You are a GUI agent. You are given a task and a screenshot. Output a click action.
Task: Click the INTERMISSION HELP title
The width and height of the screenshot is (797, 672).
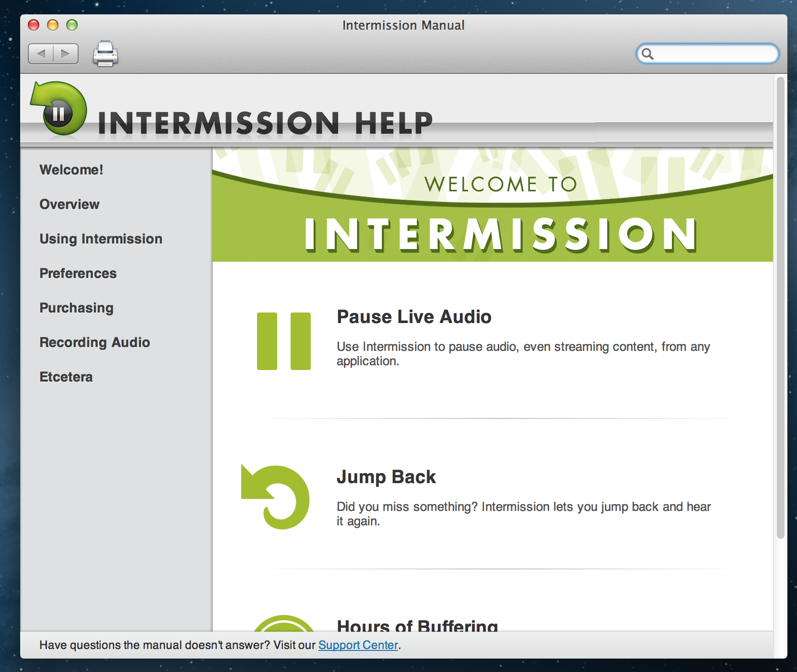(x=265, y=123)
